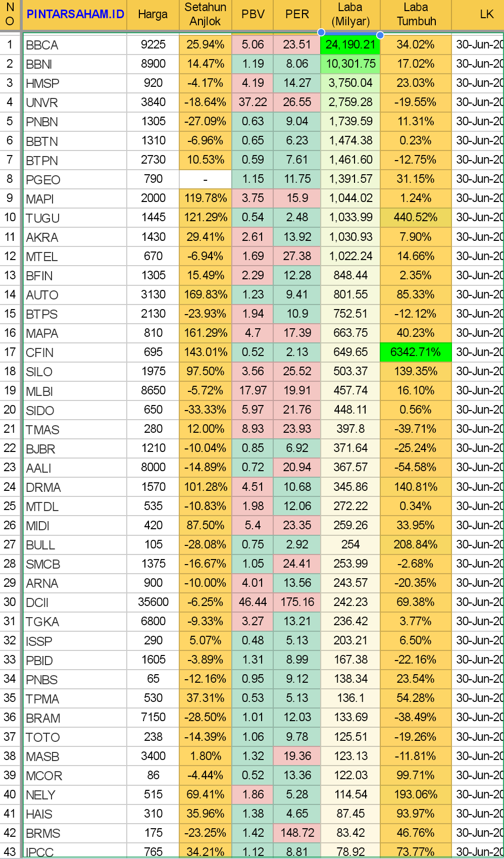The width and height of the screenshot is (504, 859).
Task: Click the Setahun Anjlok column header
Action: [x=205, y=15]
